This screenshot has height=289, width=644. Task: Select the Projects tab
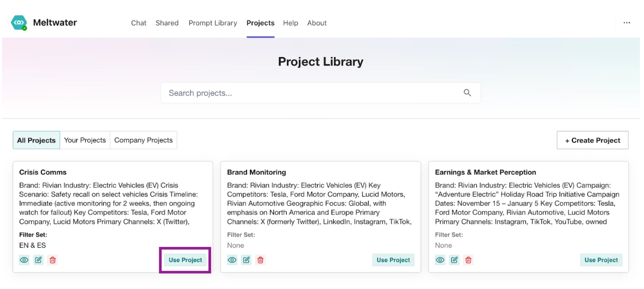[x=261, y=23]
